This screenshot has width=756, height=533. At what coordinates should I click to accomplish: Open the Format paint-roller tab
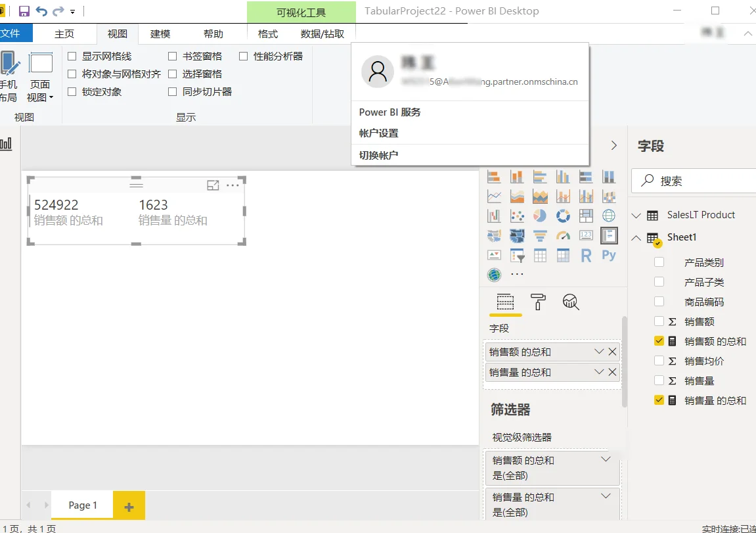(537, 302)
